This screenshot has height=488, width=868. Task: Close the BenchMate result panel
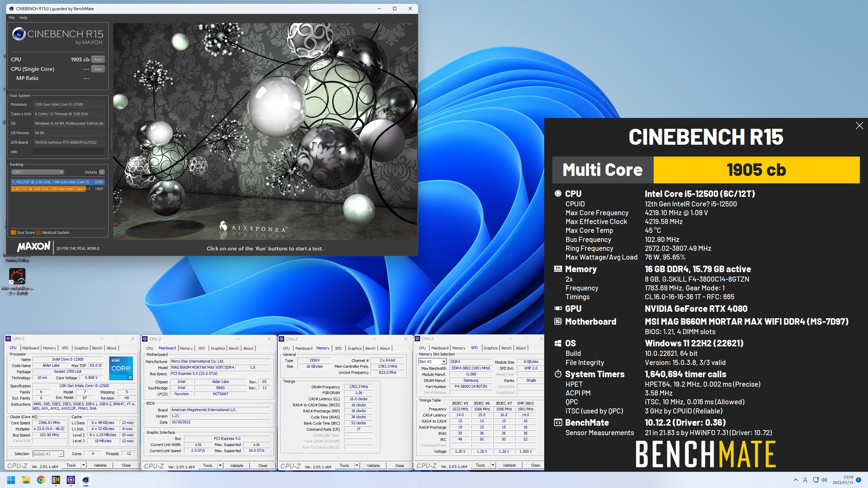click(x=859, y=126)
